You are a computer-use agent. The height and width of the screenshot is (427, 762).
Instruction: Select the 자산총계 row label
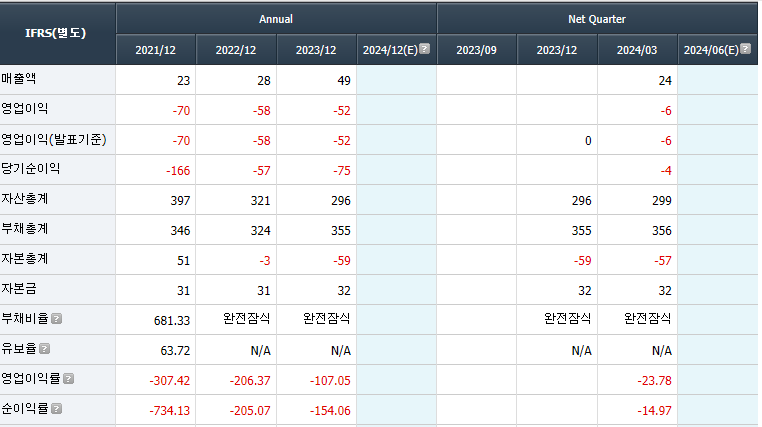click(24, 199)
